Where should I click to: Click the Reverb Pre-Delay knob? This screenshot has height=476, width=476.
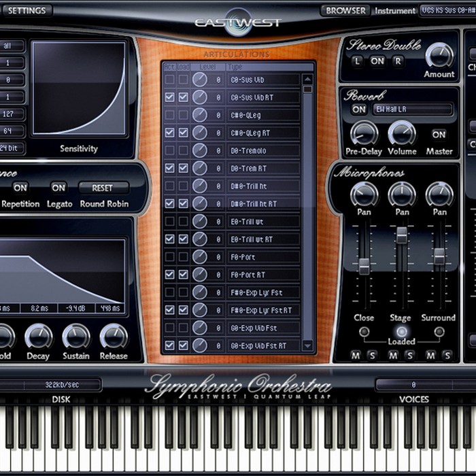point(364,133)
